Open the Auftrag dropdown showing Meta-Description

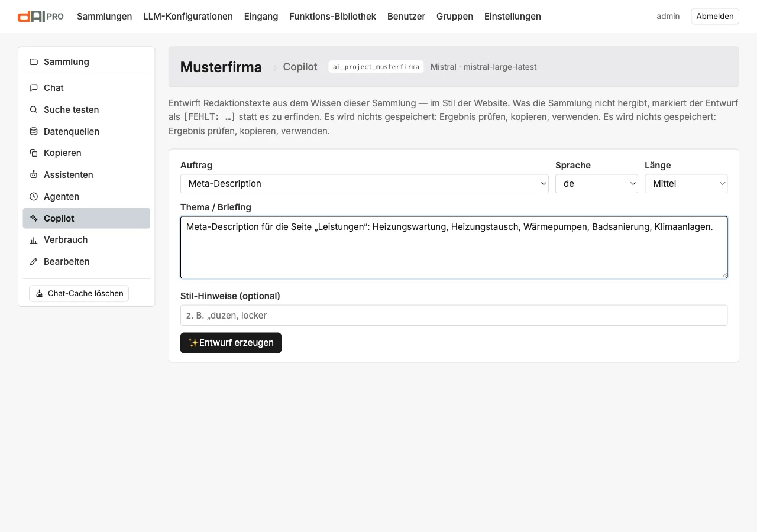(364, 184)
